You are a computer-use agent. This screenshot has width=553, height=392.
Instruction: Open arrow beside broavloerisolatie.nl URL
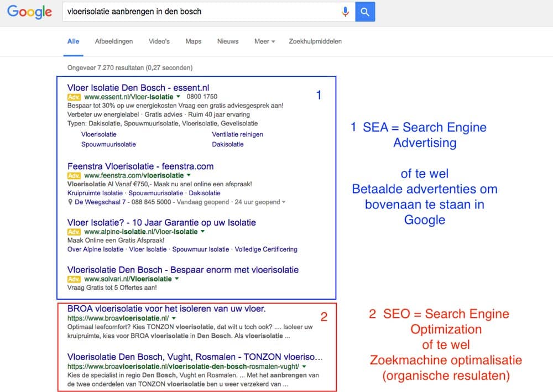[174, 319]
